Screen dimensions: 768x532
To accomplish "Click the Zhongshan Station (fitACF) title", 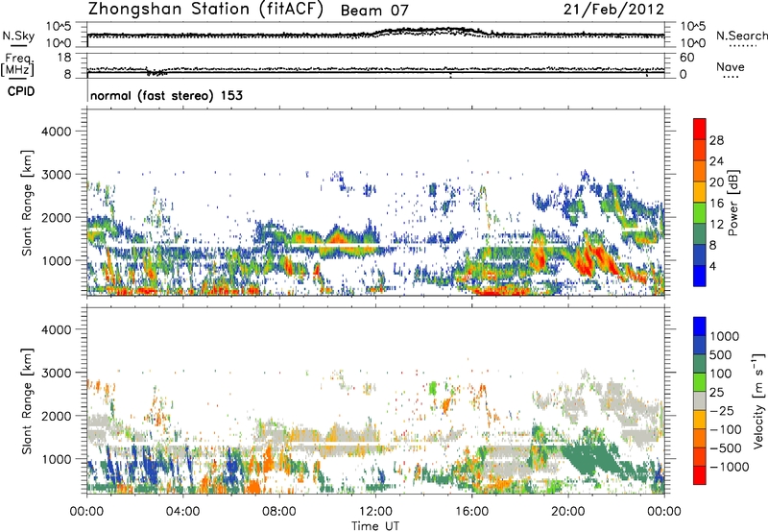I will (x=205, y=10).
